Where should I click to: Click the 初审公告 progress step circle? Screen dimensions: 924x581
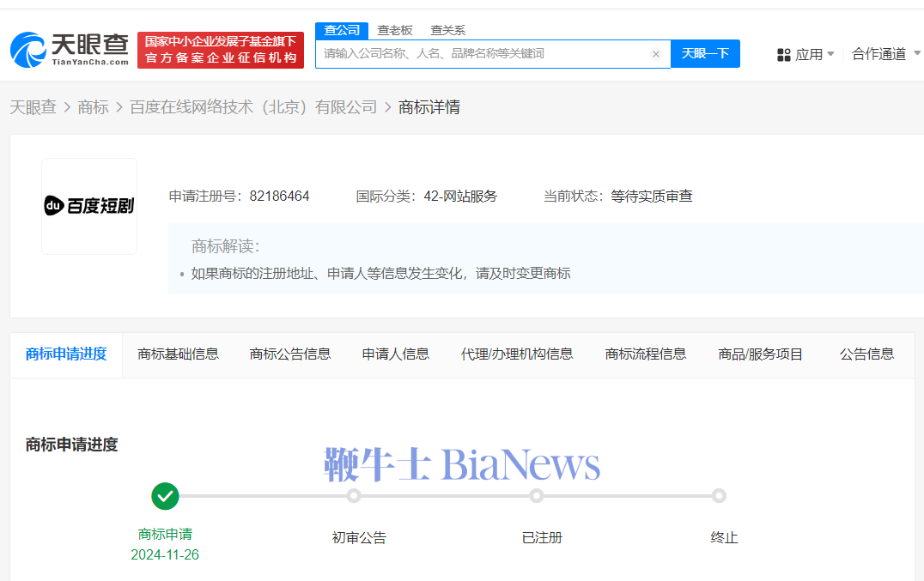(x=354, y=495)
